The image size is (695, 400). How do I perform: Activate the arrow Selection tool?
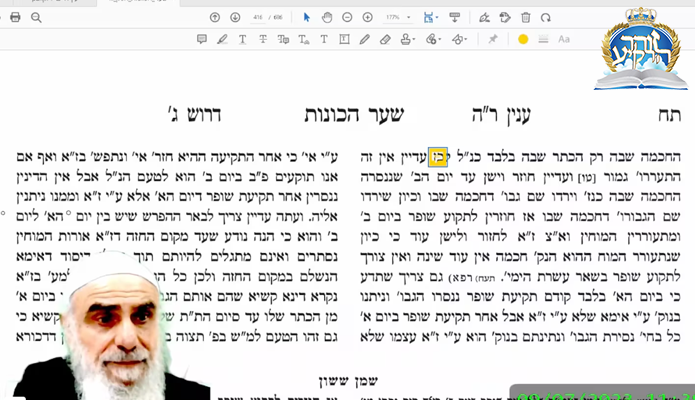pyautogui.click(x=307, y=17)
